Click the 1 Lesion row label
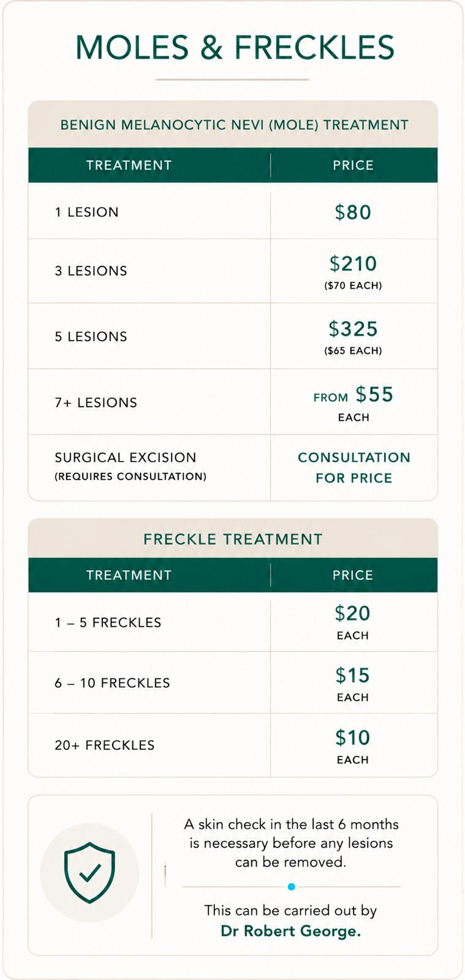 [x=86, y=213]
